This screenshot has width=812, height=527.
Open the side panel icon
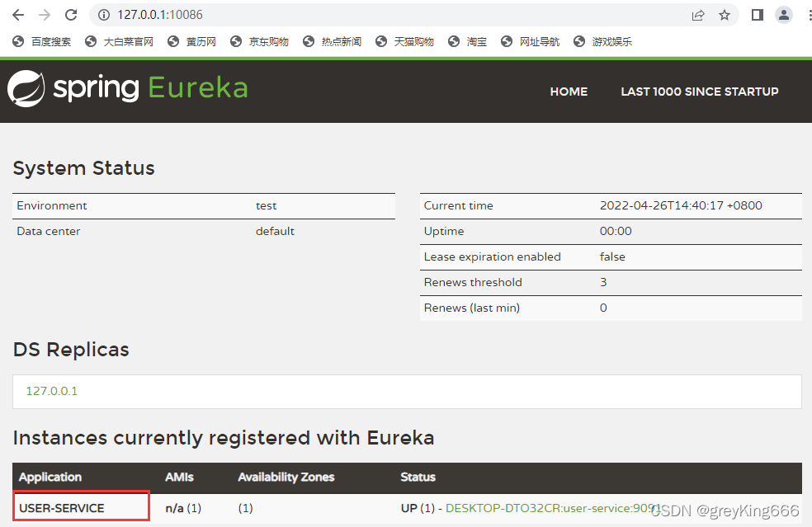click(x=757, y=15)
